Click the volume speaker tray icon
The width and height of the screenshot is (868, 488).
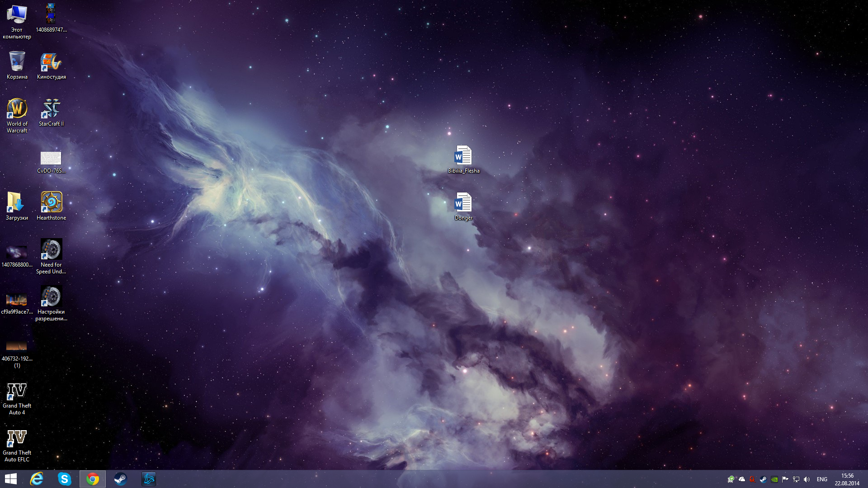tap(807, 479)
